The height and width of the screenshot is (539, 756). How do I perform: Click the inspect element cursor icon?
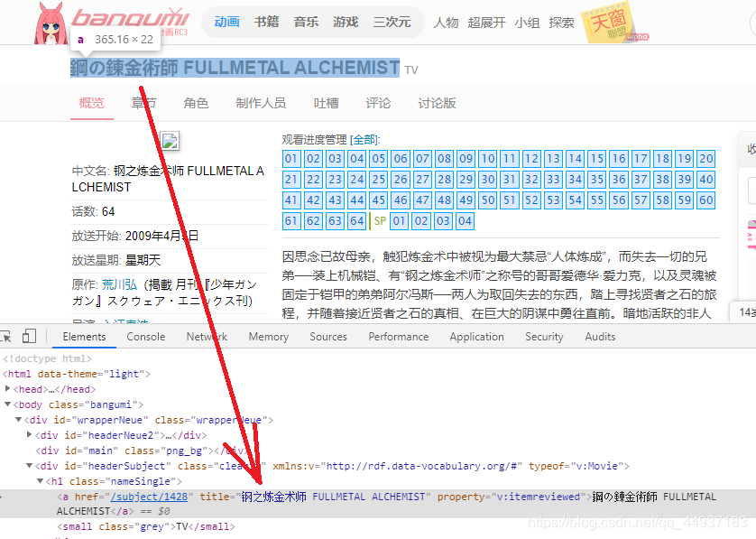click(5, 337)
